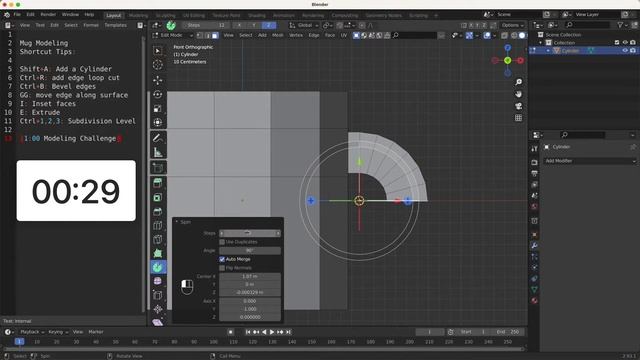
Task: Uncheck the Auto Merge checkbox
Action: click(222, 259)
